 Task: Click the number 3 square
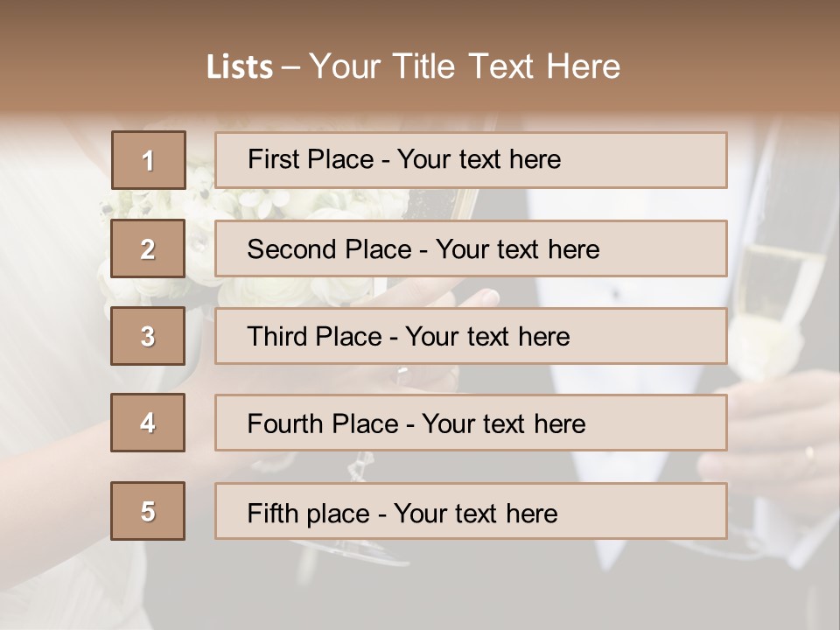point(148,336)
